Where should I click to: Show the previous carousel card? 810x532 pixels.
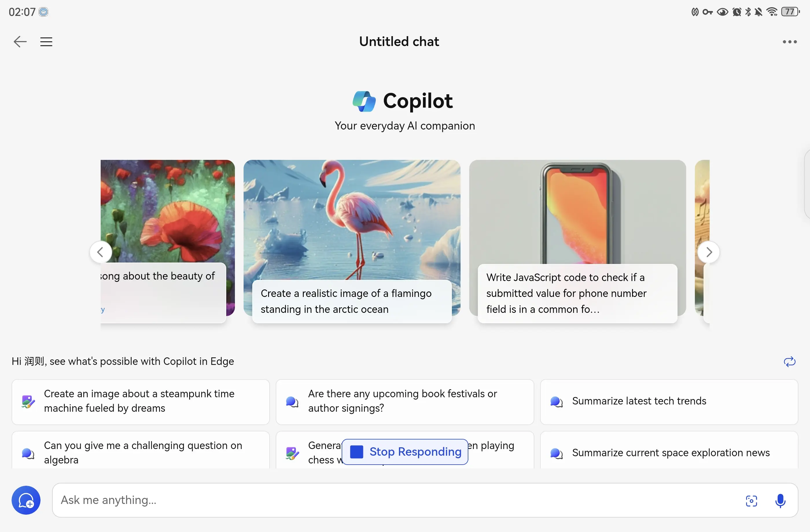tap(100, 252)
